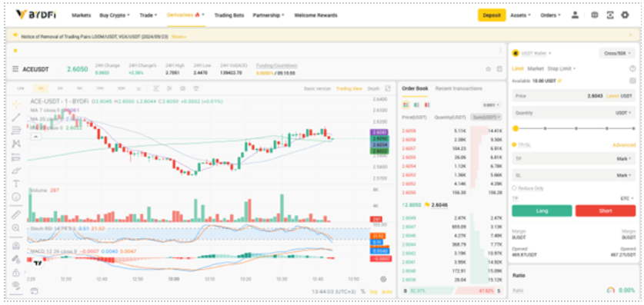The width and height of the screenshot is (644, 305).
Task: Select the trend line drawing tool
Action: point(16,118)
